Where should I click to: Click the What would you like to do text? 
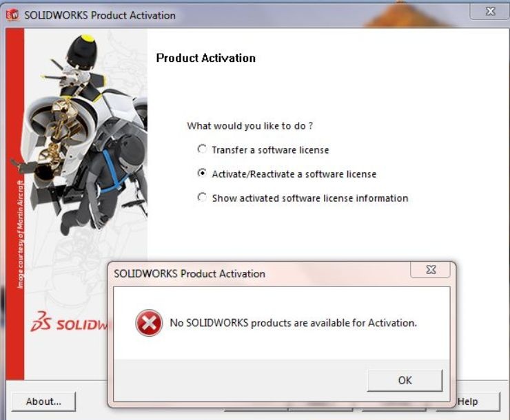[249, 126]
